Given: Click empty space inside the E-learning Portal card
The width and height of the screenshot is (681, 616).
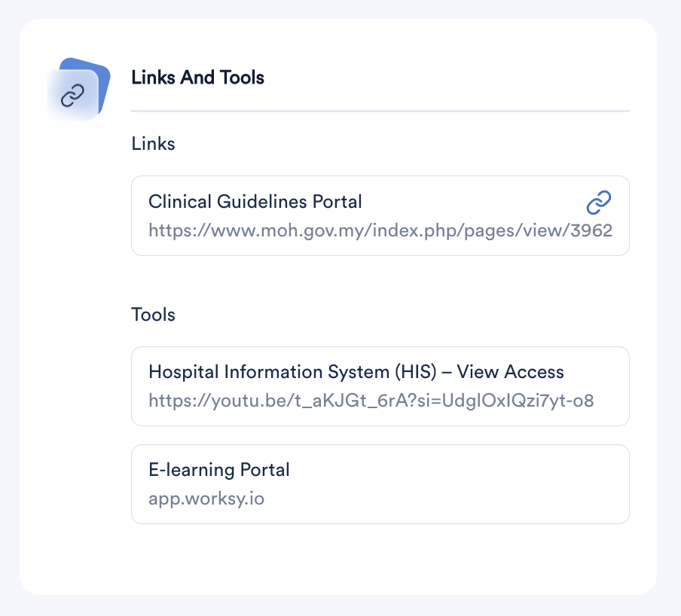Looking at the screenshot, I should click(x=456, y=484).
